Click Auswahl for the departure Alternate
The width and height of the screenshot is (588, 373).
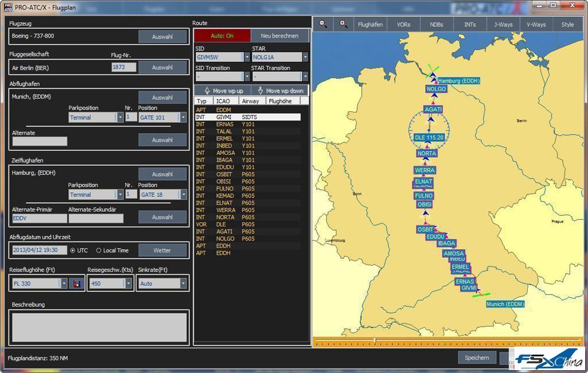[x=163, y=140]
